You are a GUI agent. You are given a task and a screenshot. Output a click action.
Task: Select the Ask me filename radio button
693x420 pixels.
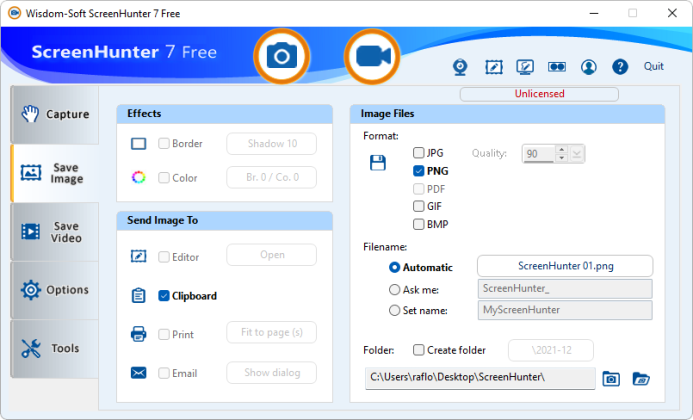tap(394, 290)
